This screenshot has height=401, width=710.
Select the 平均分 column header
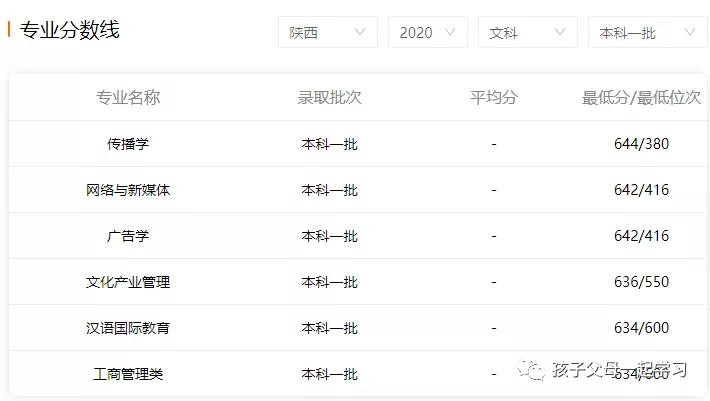point(493,97)
